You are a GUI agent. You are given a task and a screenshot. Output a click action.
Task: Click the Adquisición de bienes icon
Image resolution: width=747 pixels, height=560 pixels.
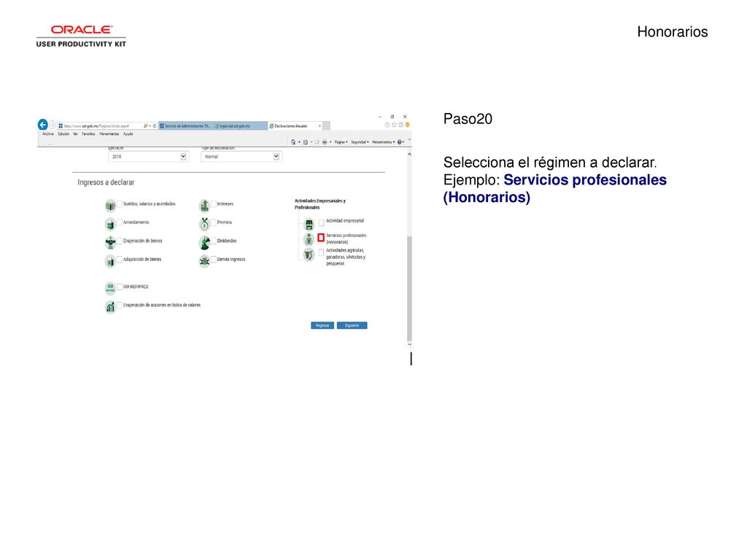click(111, 261)
